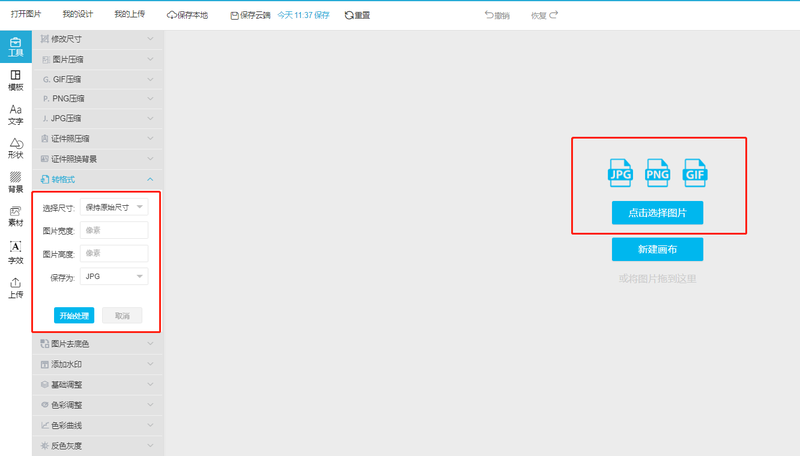Screen dimensions: 800x456
Task: Expand the JPG压缩 section chevron
Action: tap(150, 118)
